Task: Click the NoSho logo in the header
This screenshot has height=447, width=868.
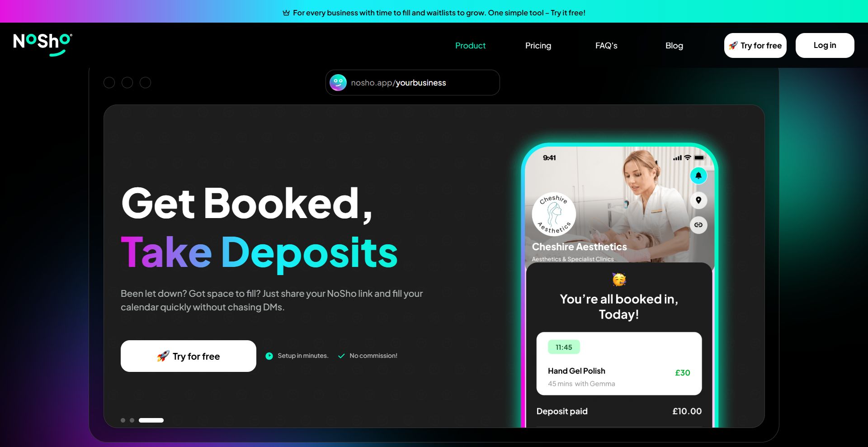Action: coord(42,44)
